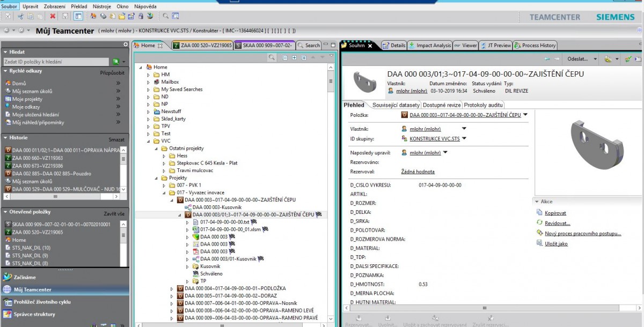
Task: Click forward arrow in summary toolbar
Action: 557,58
